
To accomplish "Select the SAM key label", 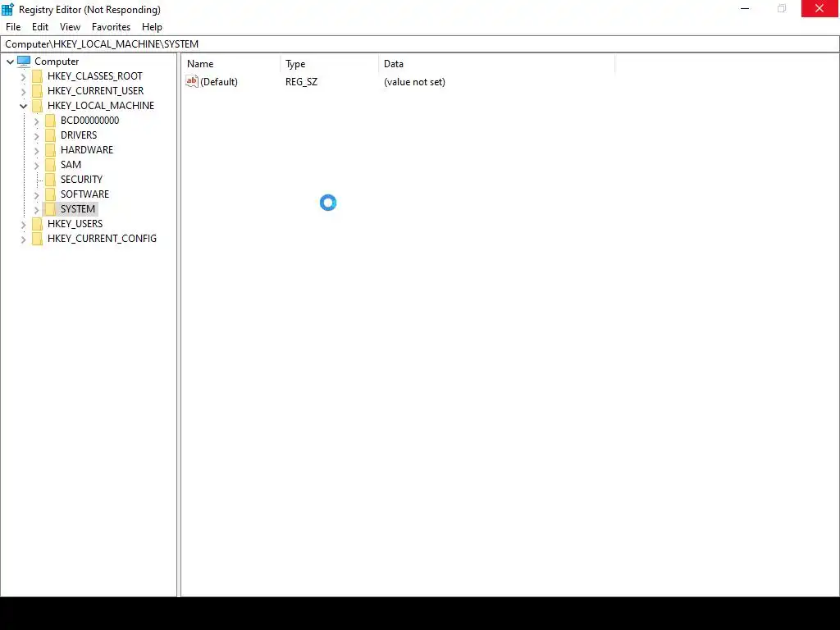I will 71,164.
